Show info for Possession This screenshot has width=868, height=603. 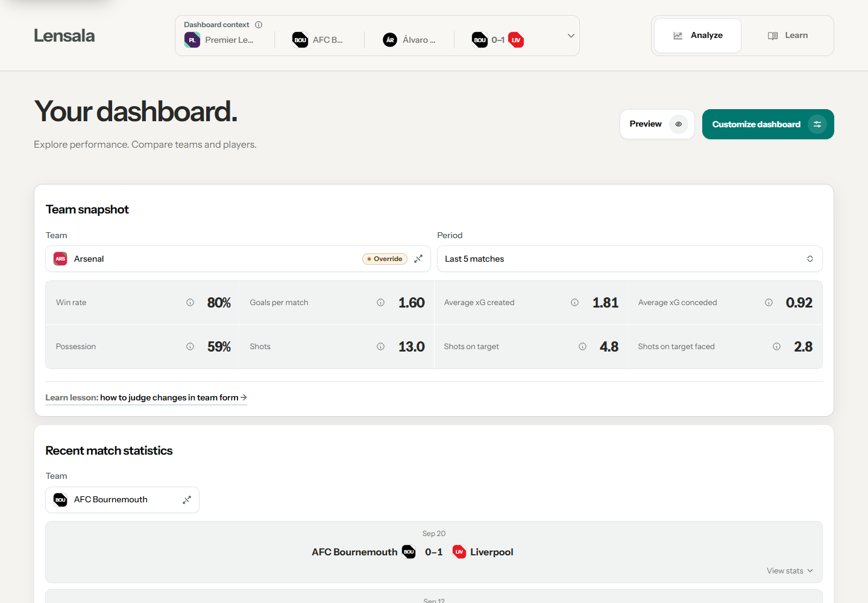pyautogui.click(x=190, y=347)
